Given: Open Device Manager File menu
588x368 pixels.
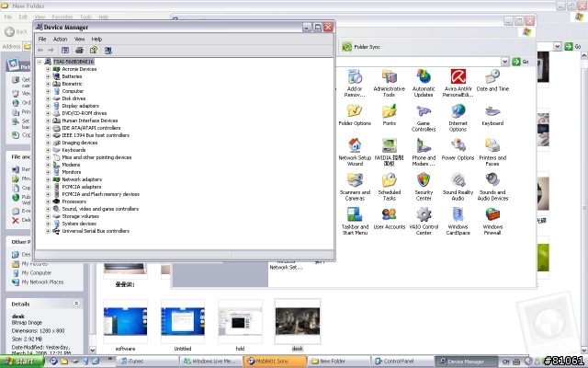Looking at the screenshot, I should pos(42,39).
